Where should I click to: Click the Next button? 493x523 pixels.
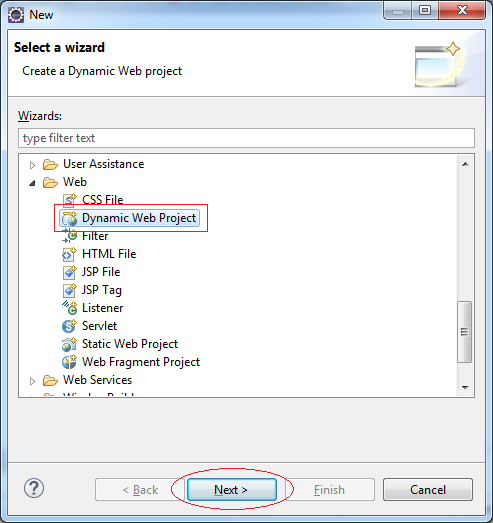pyautogui.click(x=232, y=490)
